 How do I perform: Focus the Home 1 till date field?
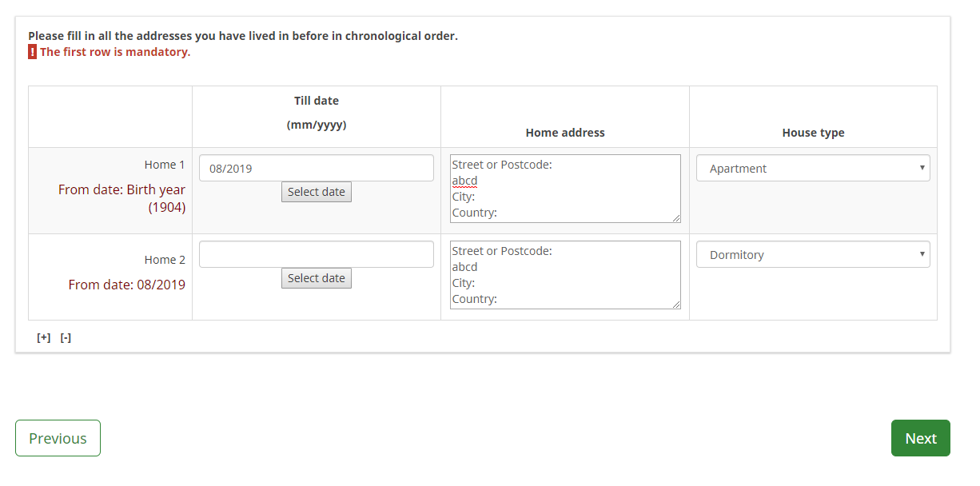pyautogui.click(x=316, y=169)
